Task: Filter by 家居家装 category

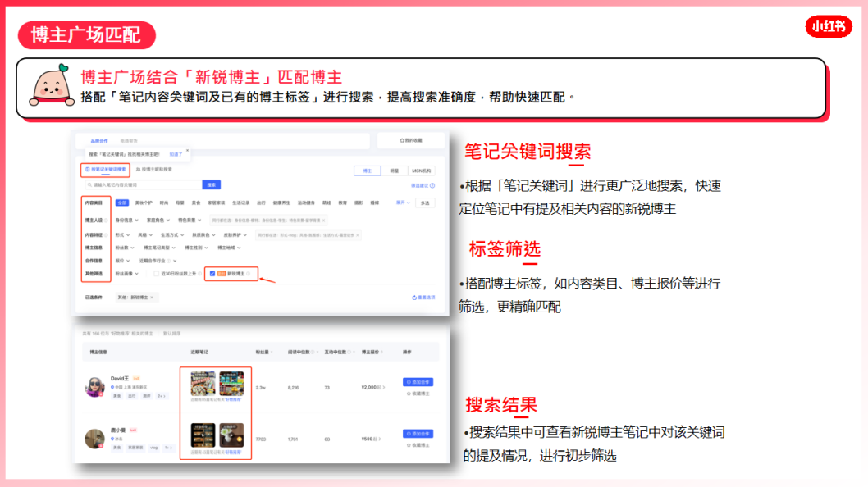Action: coord(217,203)
